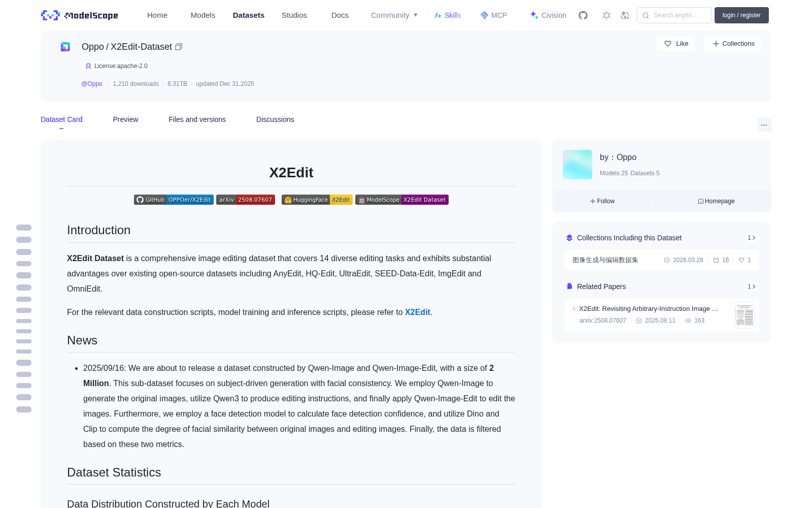Open the three-dot more options menu
Screen dimensions: 812x508
point(764,124)
